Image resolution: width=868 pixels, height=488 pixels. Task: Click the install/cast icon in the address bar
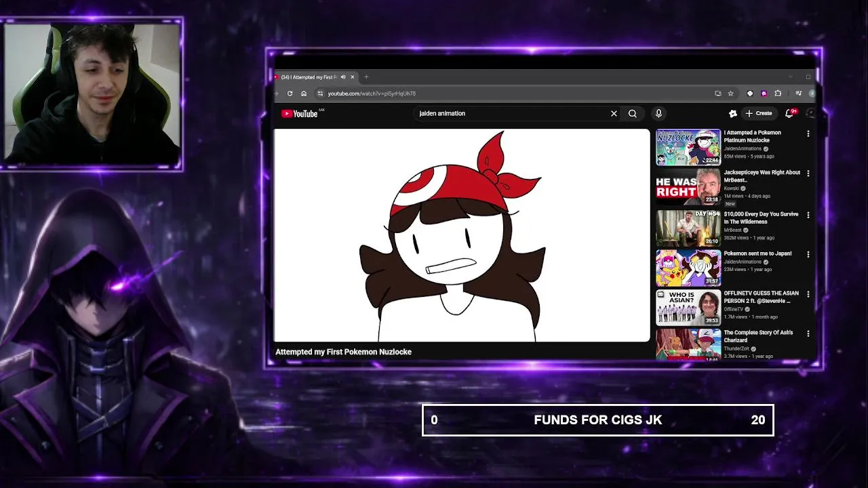[x=717, y=94]
